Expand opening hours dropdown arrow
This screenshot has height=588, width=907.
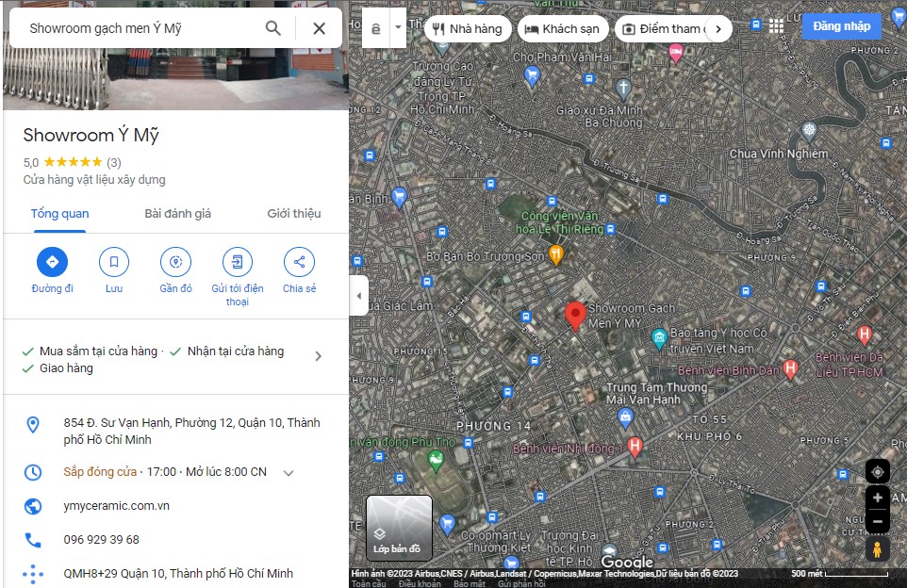tap(289, 473)
